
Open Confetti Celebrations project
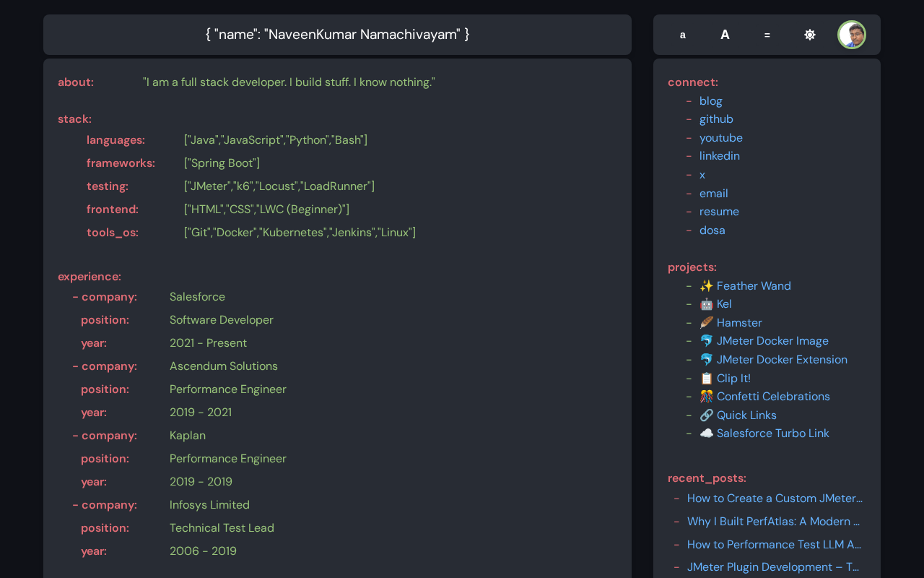coord(772,397)
